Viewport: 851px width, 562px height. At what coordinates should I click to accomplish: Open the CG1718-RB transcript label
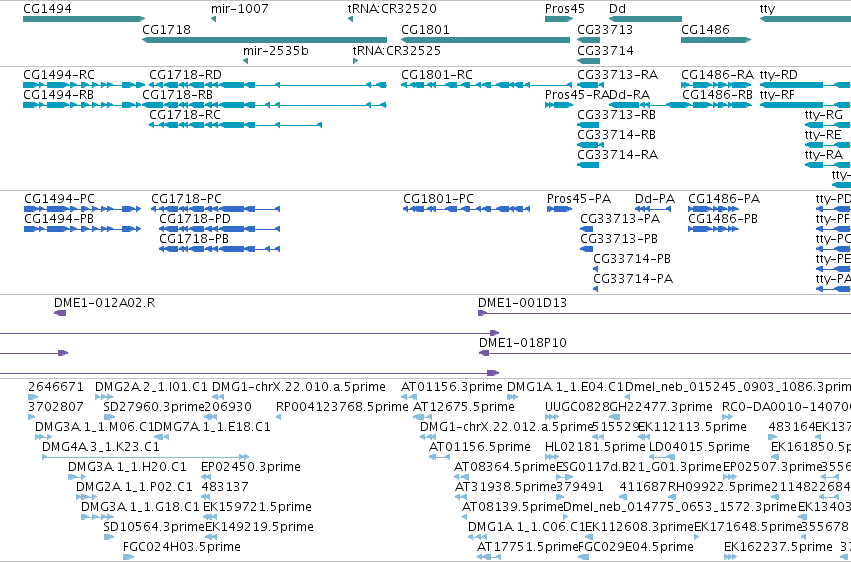click(x=177, y=94)
